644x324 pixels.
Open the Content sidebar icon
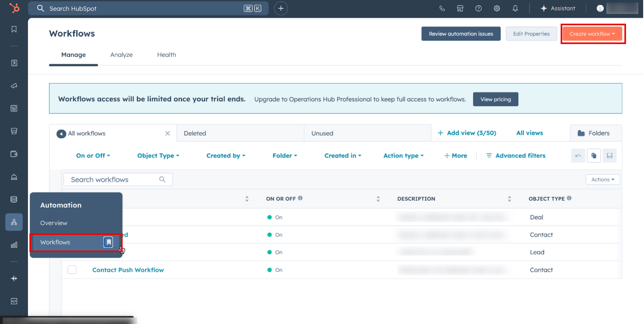(14, 109)
